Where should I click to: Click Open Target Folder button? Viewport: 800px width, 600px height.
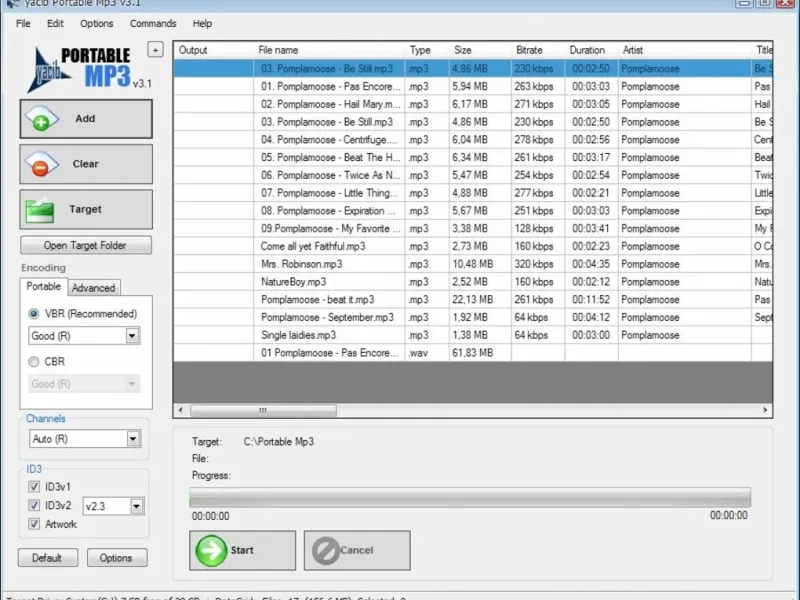coord(86,245)
